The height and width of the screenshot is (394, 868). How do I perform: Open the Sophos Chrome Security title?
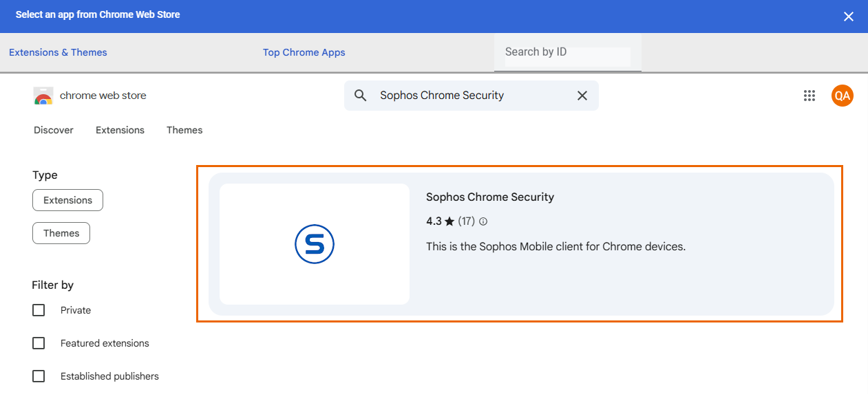pos(489,197)
